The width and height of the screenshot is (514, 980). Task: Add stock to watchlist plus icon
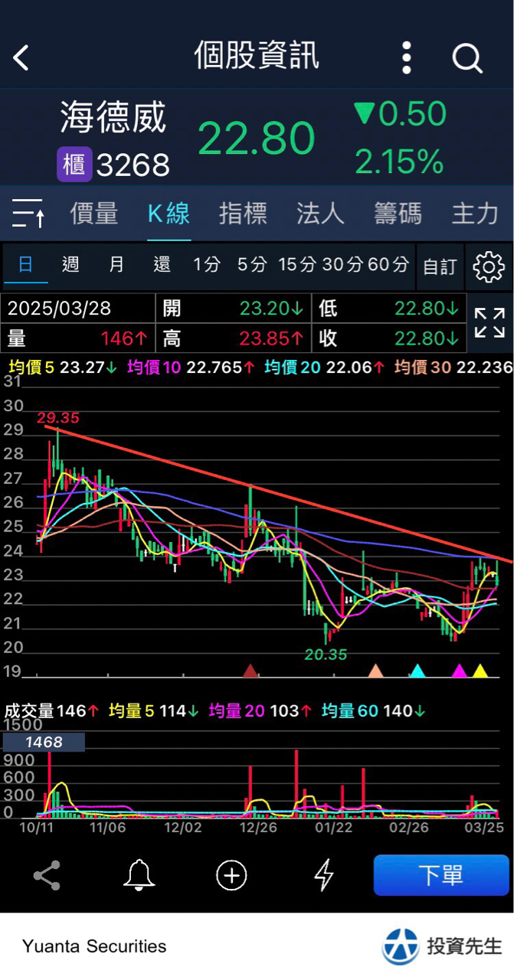point(231,874)
